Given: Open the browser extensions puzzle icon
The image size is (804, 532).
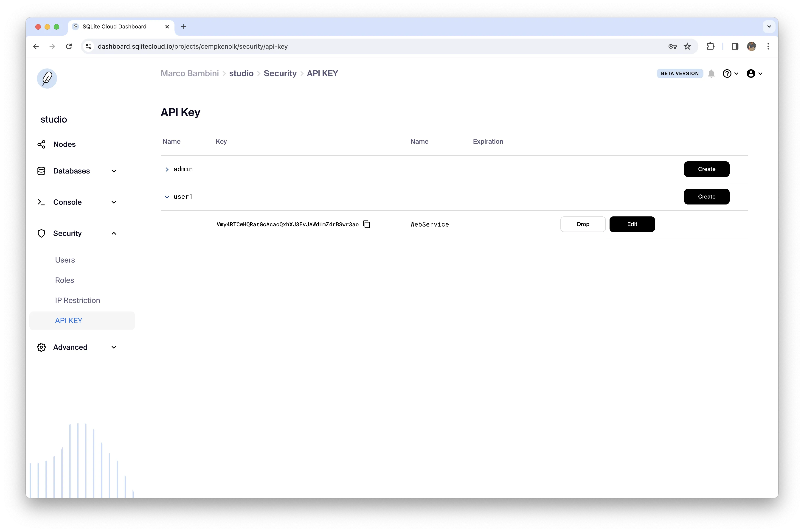Looking at the screenshot, I should pyautogui.click(x=710, y=47).
